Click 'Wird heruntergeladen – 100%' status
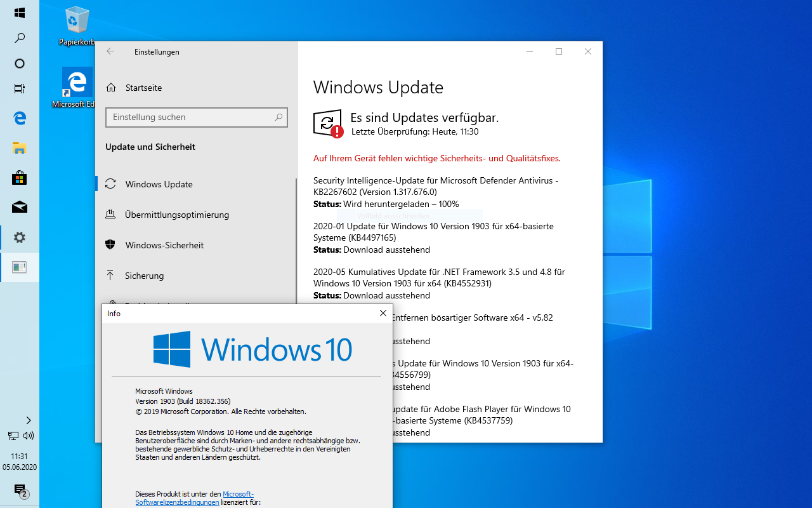This screenshot has width=812, height=508. point(401,204)
